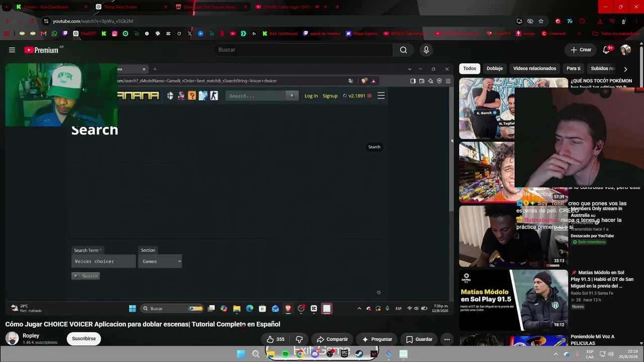The image size is (644, 362).
Task: Open the 33:13 members-only stream thumbnail
Action: point(513,236)
